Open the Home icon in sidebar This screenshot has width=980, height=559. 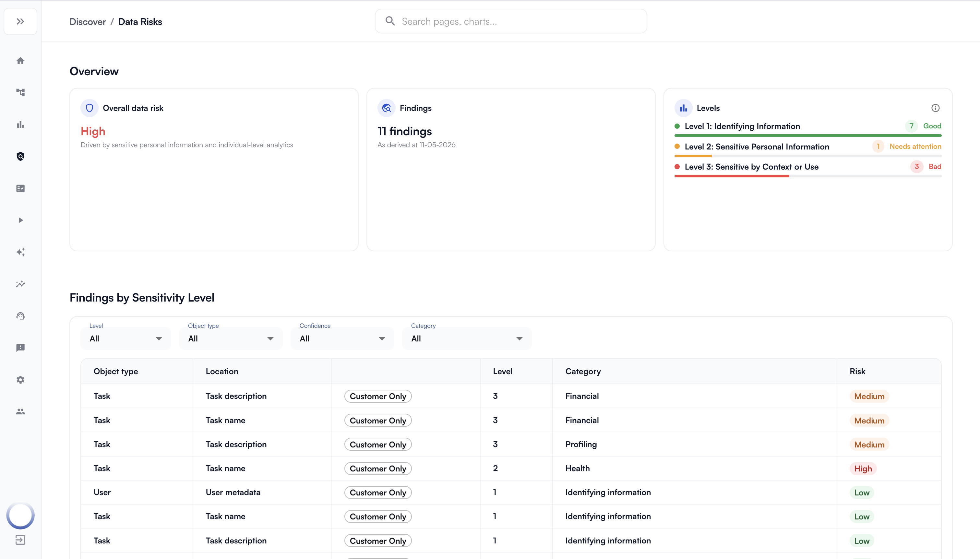tap(20, 61)
